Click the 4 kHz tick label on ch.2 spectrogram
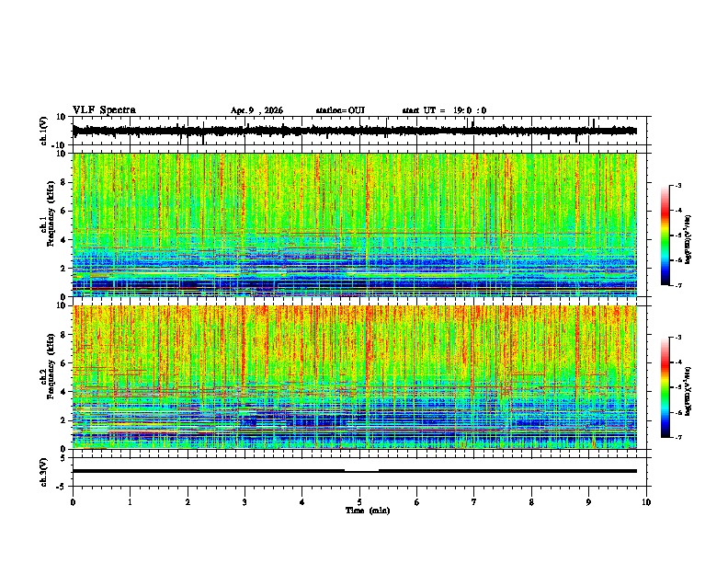Screen dimensions: 728x563 coord(64,392)
